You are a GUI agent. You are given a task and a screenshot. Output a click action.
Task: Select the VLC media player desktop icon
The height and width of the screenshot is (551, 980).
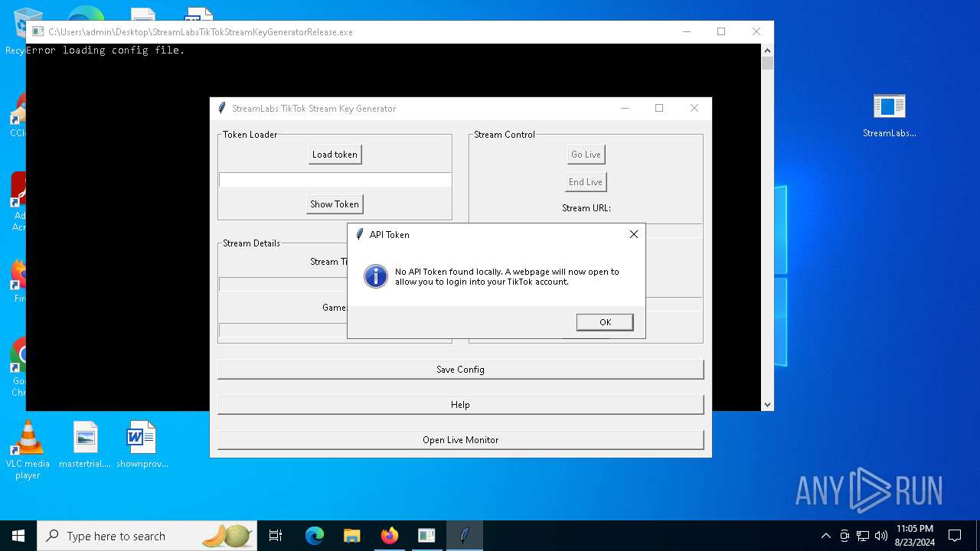(28, 449)
